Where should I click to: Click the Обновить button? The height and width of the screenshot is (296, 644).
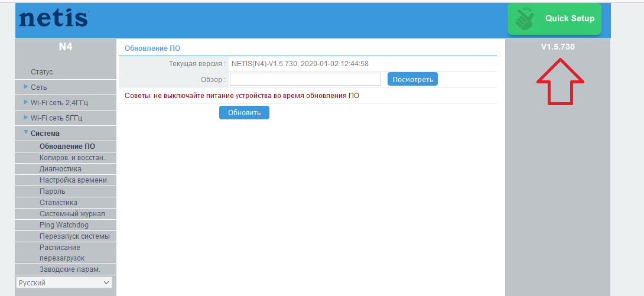[245, 112]
